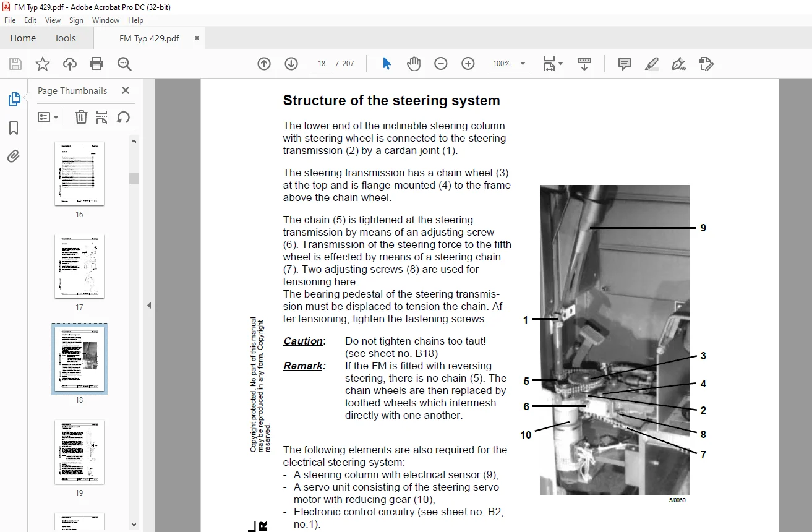Go to the next page arrow
812x532 pixels.
click(291, 64)
